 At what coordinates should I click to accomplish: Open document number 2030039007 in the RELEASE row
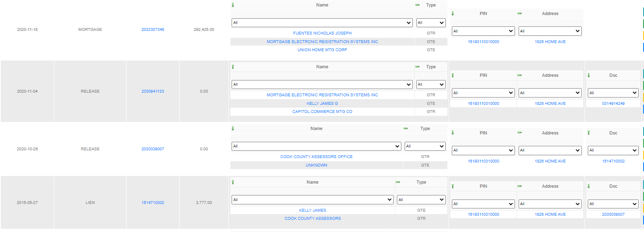153,149
